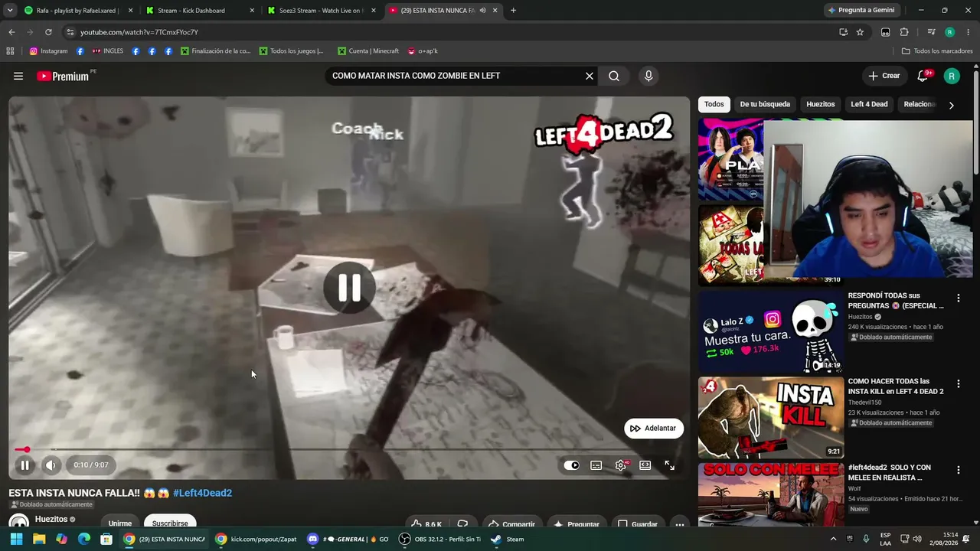This screenshot has width=980, height=551.
Task: Expand Chrome tab search dropdown
Action: coord(10,11)
